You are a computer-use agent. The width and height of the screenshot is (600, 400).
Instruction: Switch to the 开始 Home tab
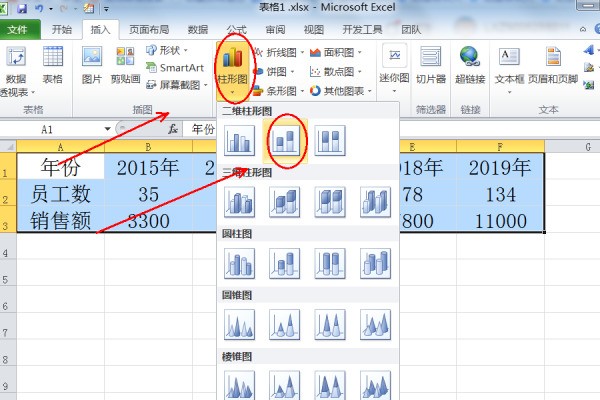[x=62, y=29]
